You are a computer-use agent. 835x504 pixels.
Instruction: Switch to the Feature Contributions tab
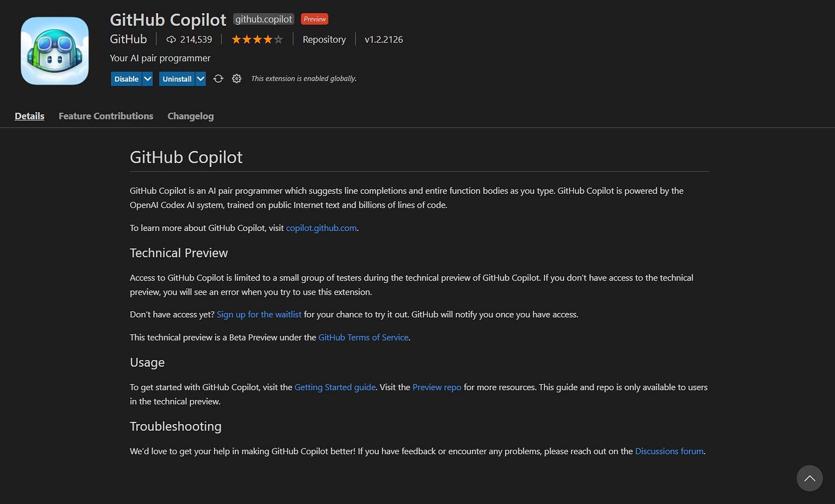pos(106,116)
